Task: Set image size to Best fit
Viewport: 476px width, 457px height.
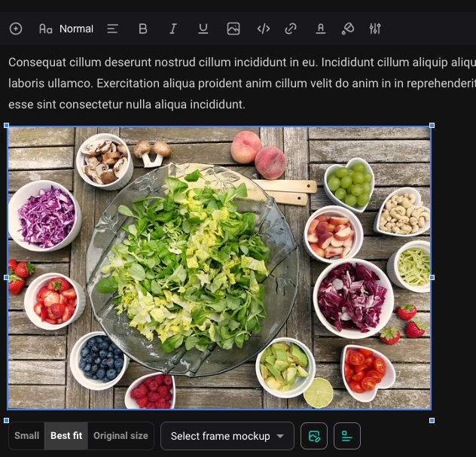Action: pos(66,436)
